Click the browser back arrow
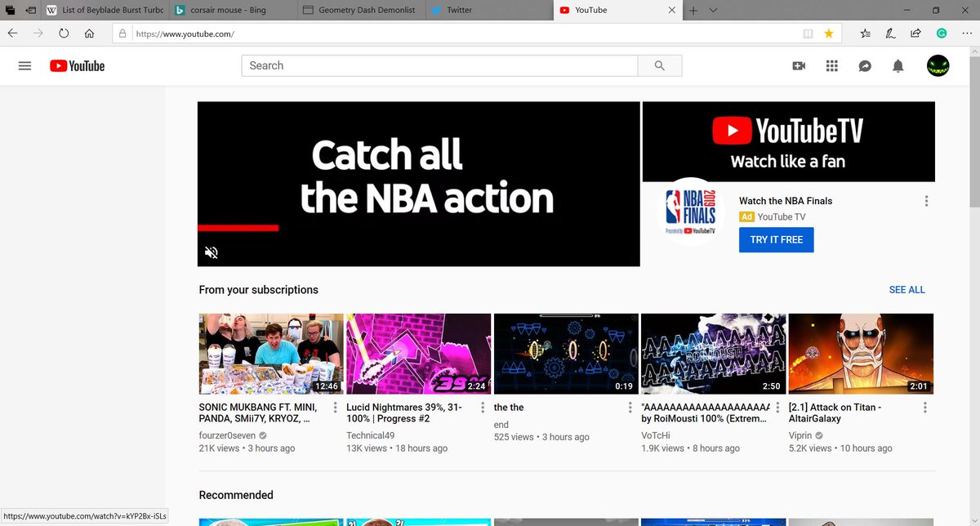The height and width of the screenshot is (526, 980). pyautogui.click(x=13, y=33)
